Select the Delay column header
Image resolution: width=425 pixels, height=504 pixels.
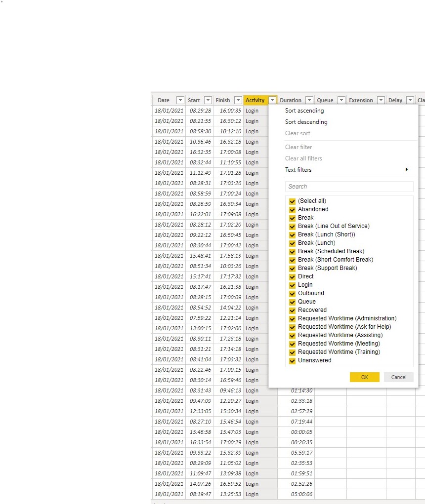(x=395, y=100)
